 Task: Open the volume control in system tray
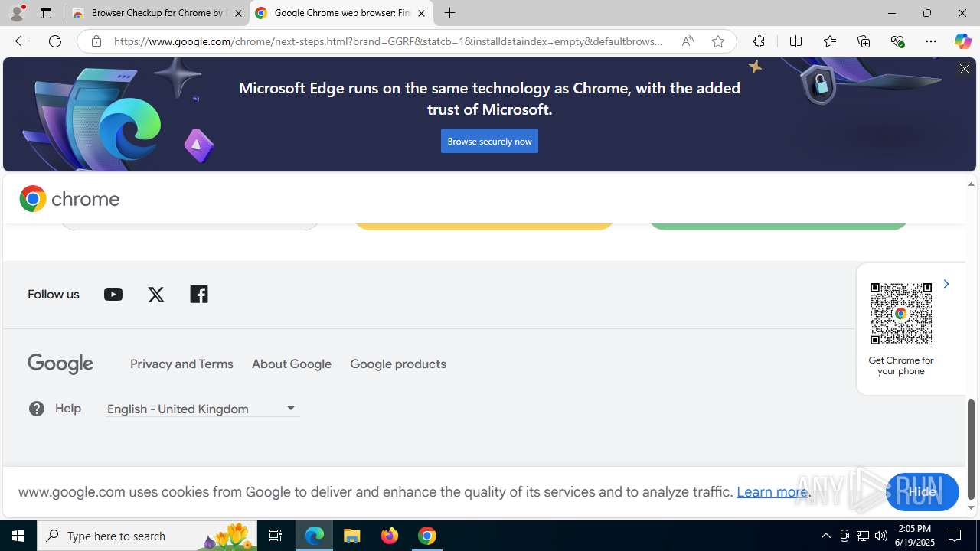pyautogui.click(x=881, y=536)
